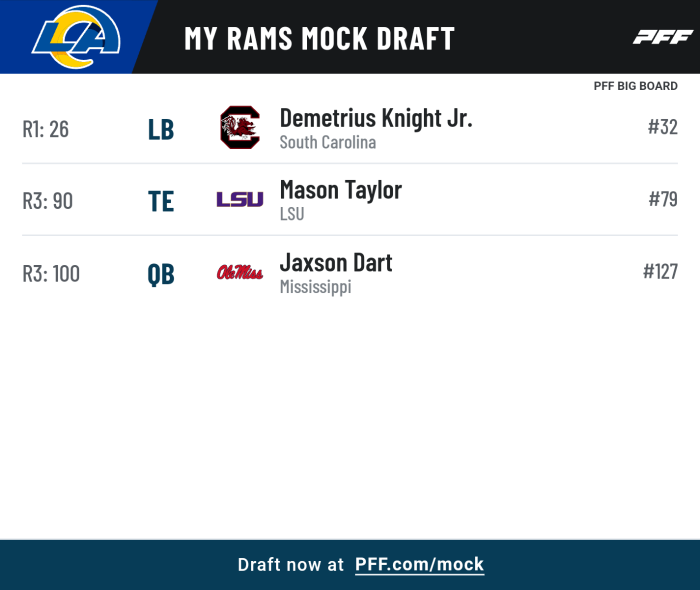
Task: Click the PFF logo in header
Action: coord(663,37)
